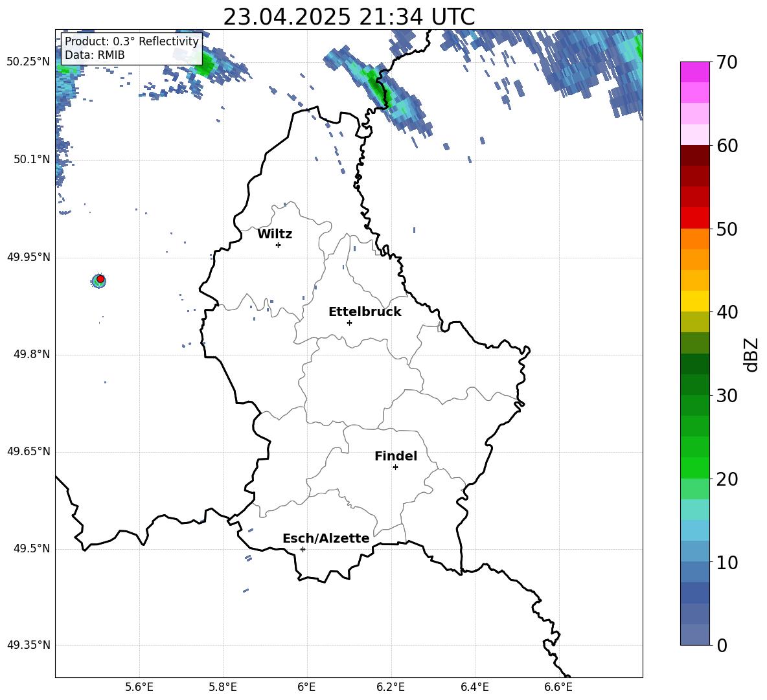Click the 49.95°N latitude label
Image resolution: width=767 pixels, height=700 pixels.
29,256
